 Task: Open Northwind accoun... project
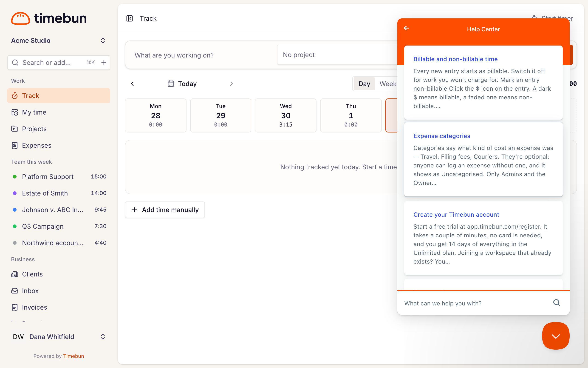coord(59,243)
